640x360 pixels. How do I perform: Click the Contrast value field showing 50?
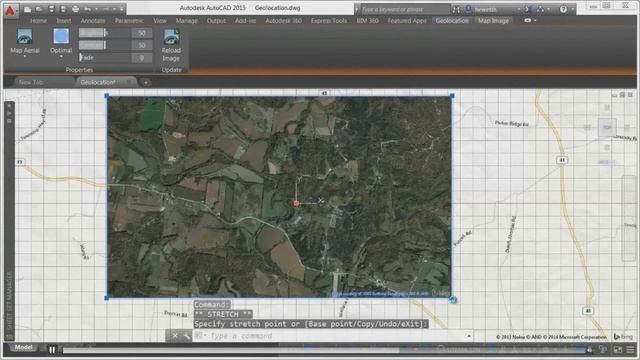(142, 45)
